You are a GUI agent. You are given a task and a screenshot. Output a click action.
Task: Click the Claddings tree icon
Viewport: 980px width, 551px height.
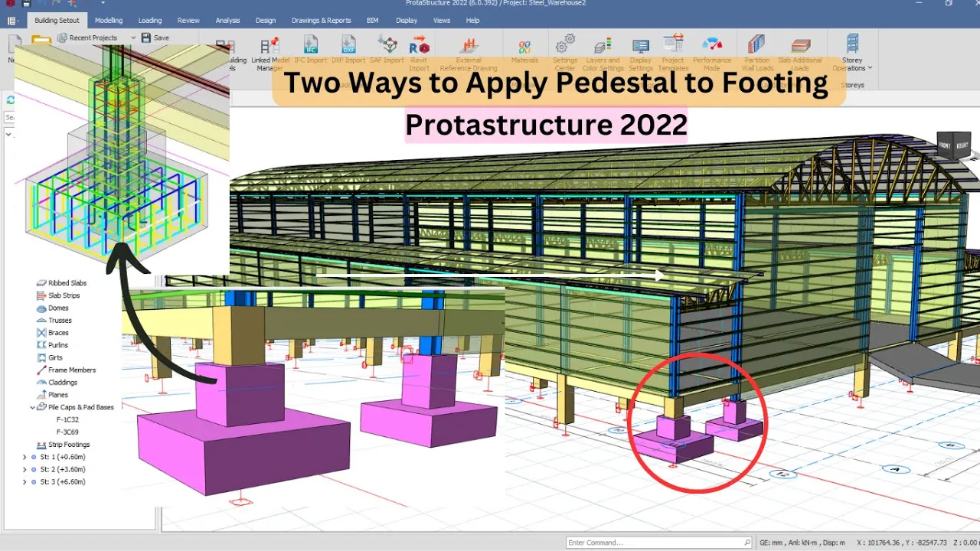41,383
